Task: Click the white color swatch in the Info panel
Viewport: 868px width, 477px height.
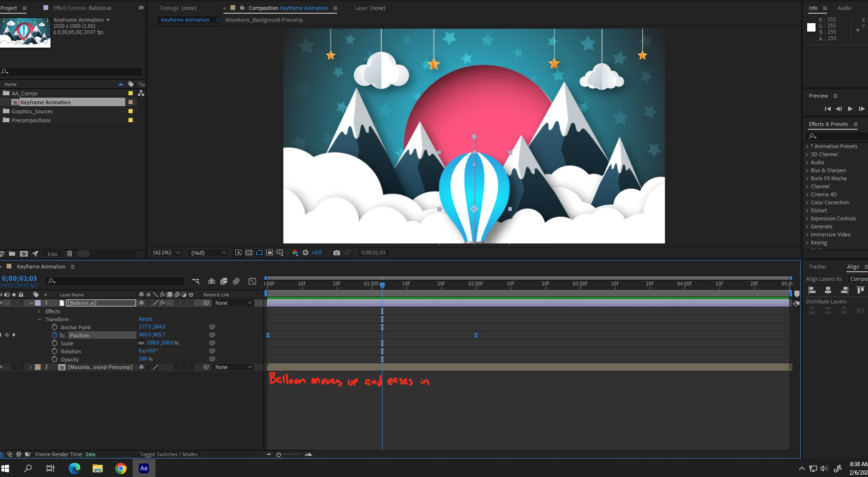Action: tap(811, 27)
